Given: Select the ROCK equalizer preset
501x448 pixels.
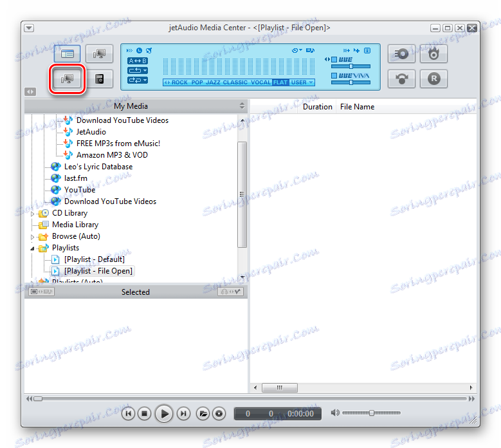Looking at the screenshot, I should (x=179, y=82).
